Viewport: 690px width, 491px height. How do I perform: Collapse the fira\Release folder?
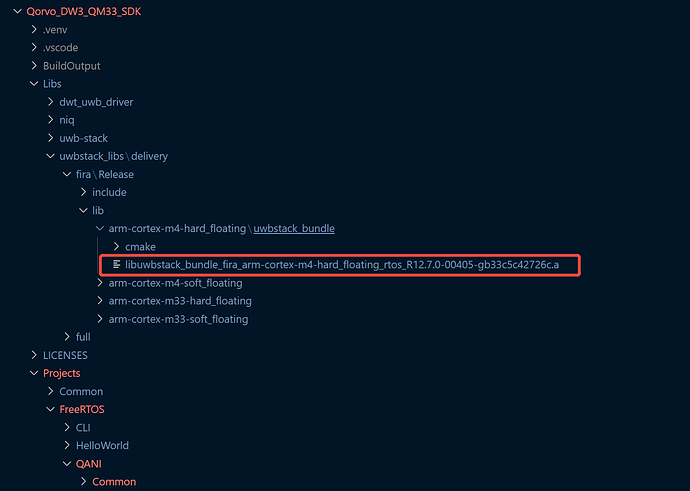tap(104, 174)
